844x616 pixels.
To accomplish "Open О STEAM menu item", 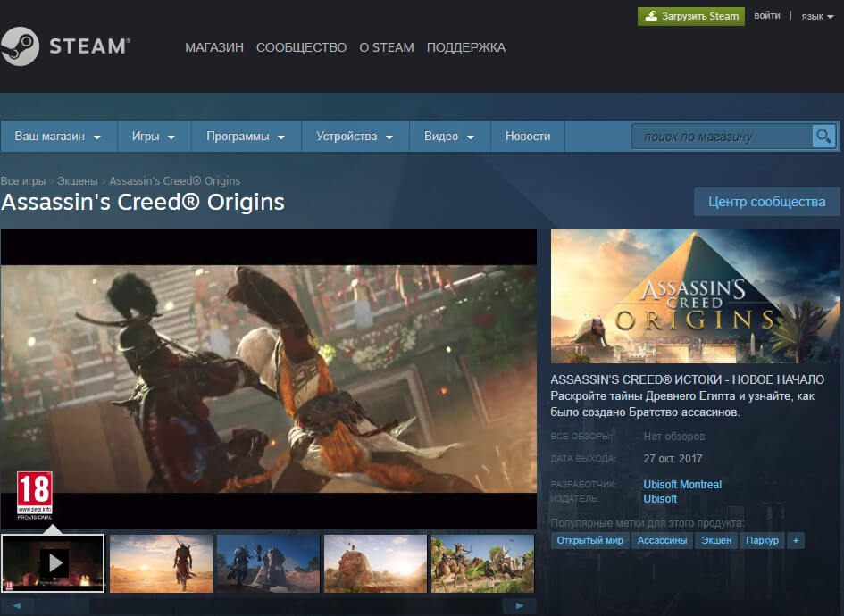I will point(387,47).
